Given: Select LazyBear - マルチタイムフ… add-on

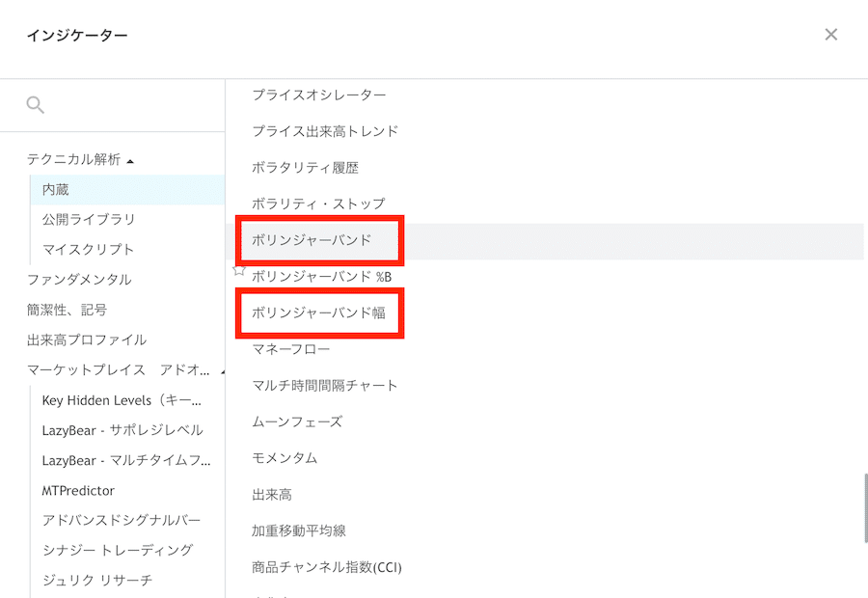Looking at the screenshot, I should (126, 460).
